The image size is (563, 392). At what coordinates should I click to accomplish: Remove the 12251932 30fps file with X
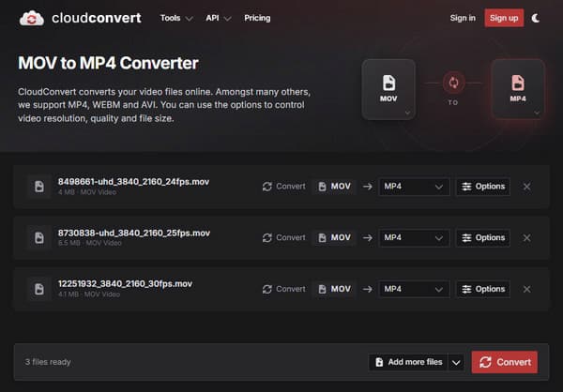pos(526,289)
